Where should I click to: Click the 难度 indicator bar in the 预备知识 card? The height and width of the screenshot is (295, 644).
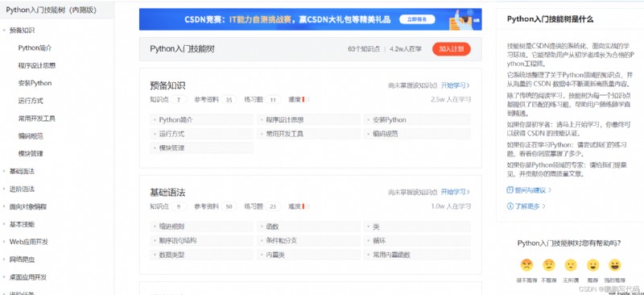click(x=306, y=100)
